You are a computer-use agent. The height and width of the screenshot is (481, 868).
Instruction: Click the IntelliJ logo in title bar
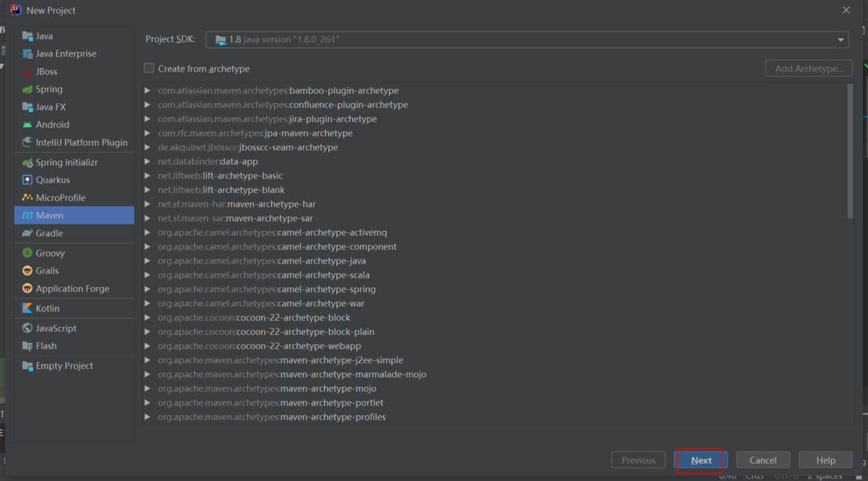[15, 10]
